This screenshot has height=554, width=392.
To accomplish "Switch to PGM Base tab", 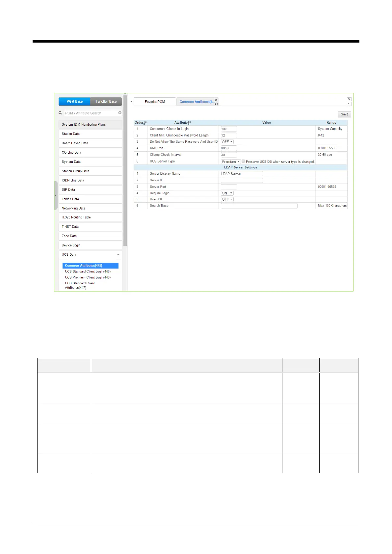I will [x=75, y=101].
